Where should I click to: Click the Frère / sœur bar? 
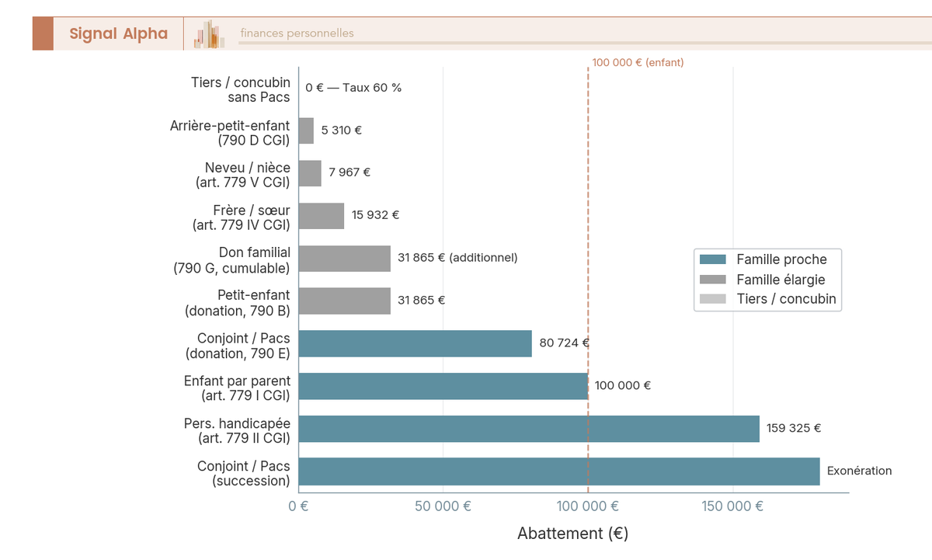point(322,216)
